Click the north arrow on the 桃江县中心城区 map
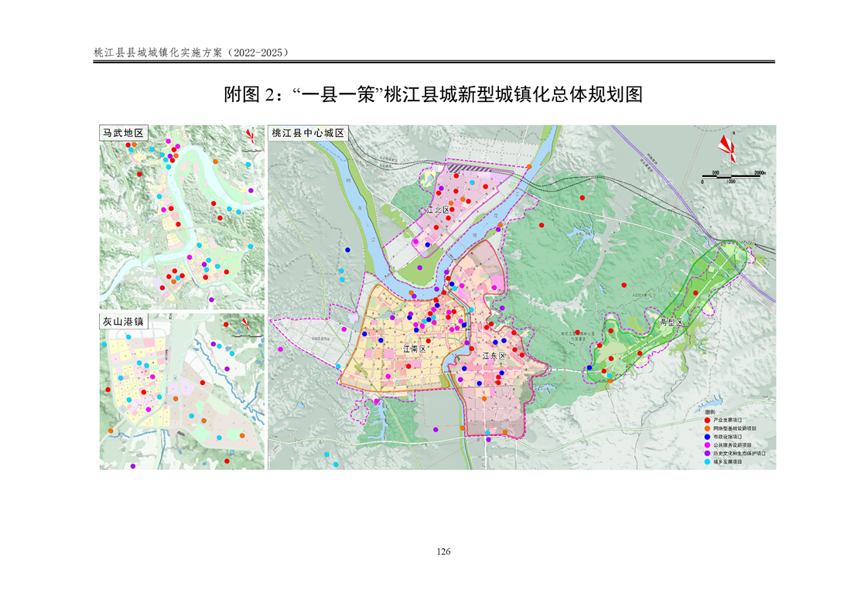868x613 pixels. [727, 146]
